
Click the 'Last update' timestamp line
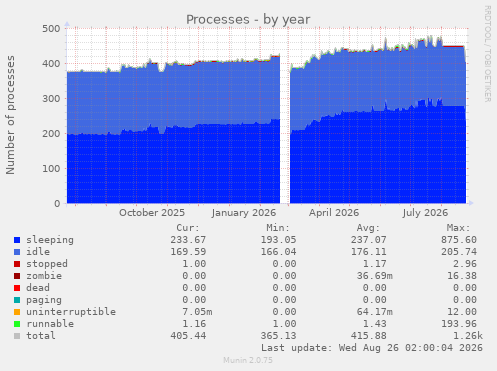coord(372,348)
